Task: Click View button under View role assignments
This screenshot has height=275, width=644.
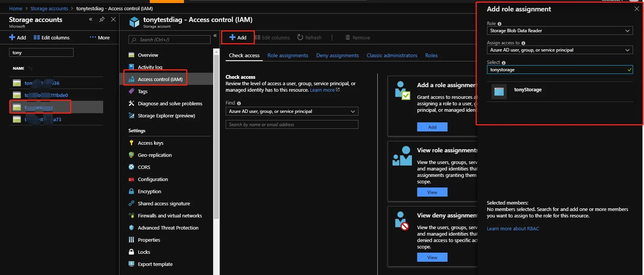Action: click(x=432, y=192)
